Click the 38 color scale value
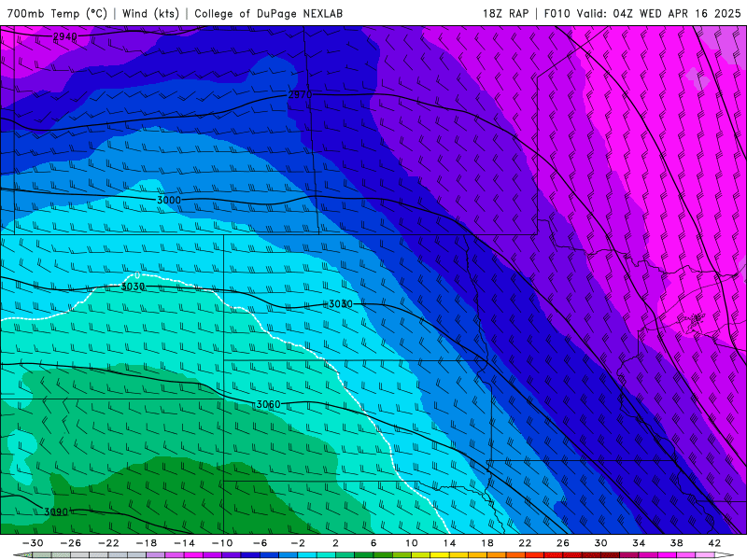Image resolution: width=747 pixels, height=560 pixels. coord(676,543)
